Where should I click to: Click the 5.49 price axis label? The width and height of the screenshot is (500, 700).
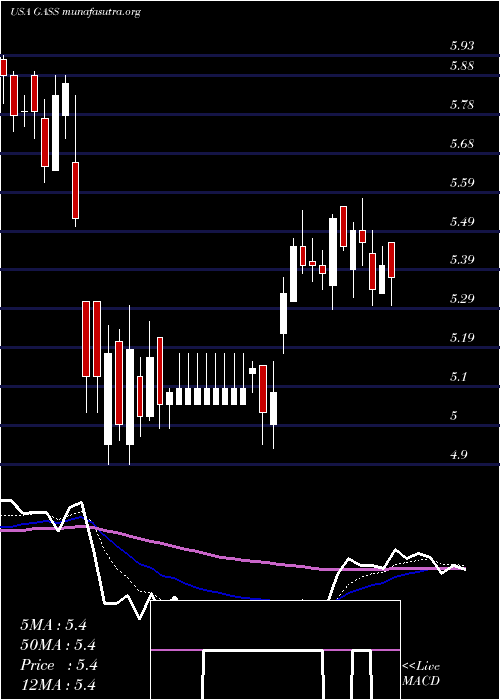coord(462,221)
